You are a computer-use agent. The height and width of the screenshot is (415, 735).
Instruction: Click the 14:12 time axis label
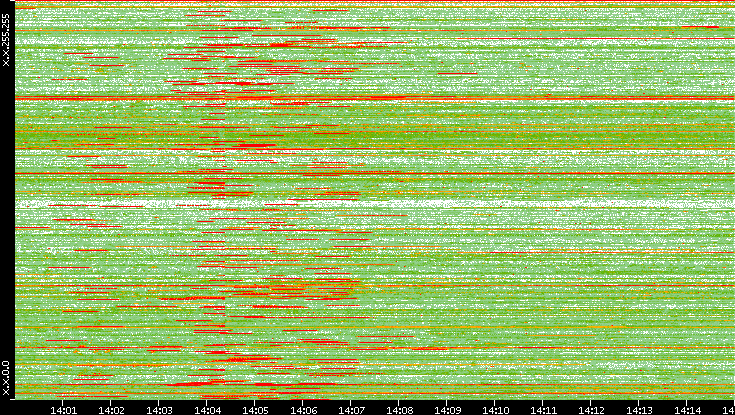point(592,410)
